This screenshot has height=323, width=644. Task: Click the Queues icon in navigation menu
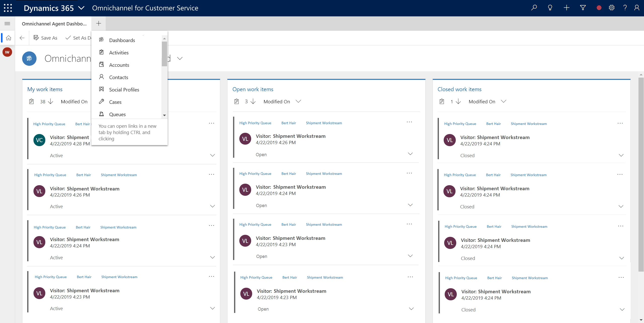(101, 114)
